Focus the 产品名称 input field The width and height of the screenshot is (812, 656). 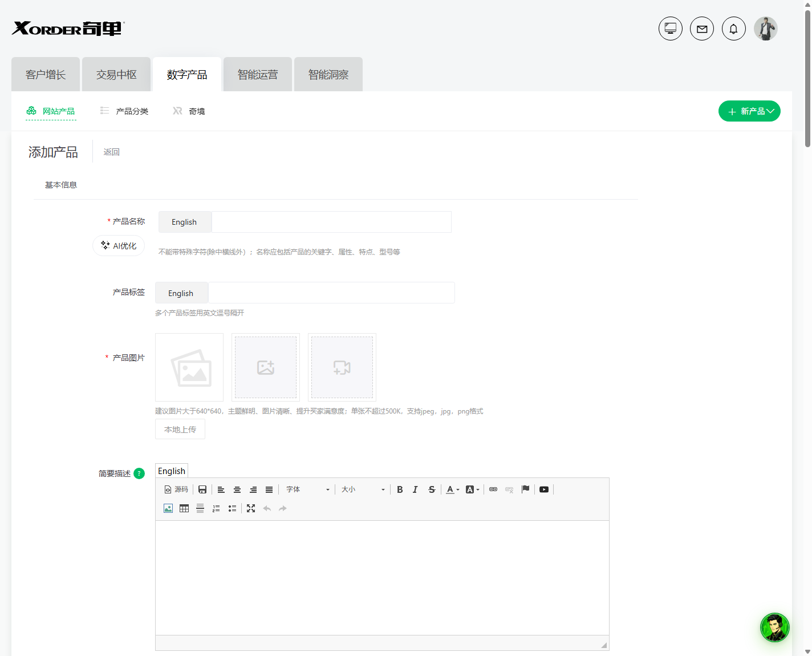pyautogui.click(x=331, y=222)
